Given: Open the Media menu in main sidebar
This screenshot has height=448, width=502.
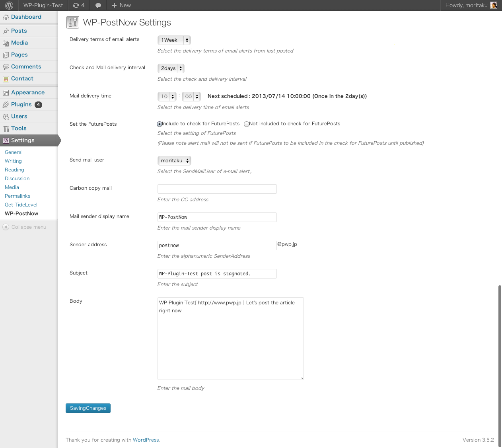Looking at the screenshot, I should [19, 43].
